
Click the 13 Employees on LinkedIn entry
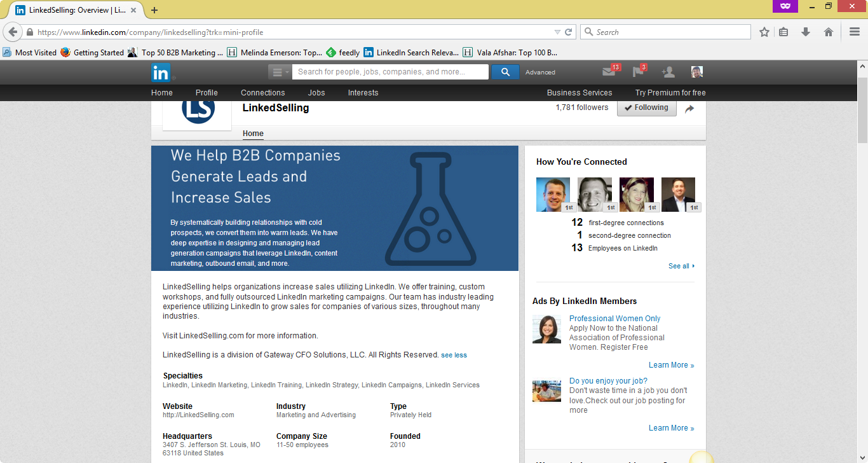tap(614, 248)
